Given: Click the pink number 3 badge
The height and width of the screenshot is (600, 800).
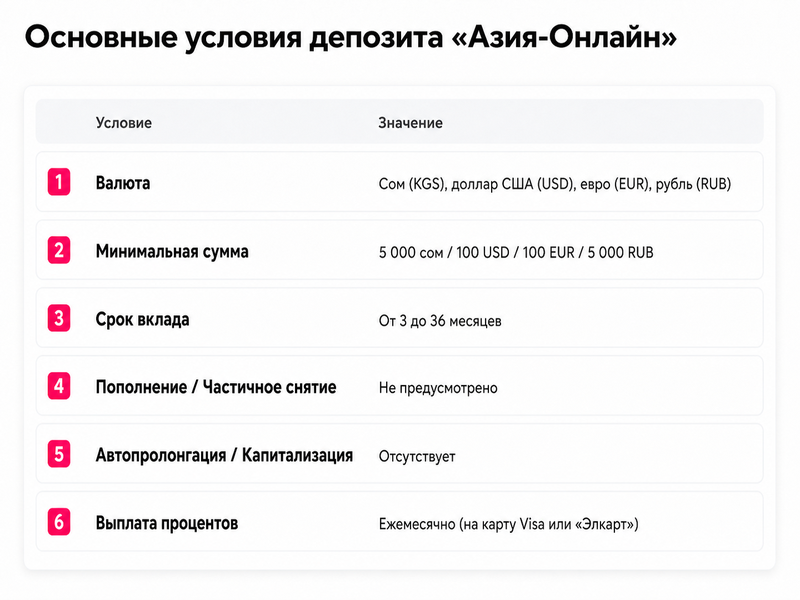Looking at the screenshot, I should [59, 318].
